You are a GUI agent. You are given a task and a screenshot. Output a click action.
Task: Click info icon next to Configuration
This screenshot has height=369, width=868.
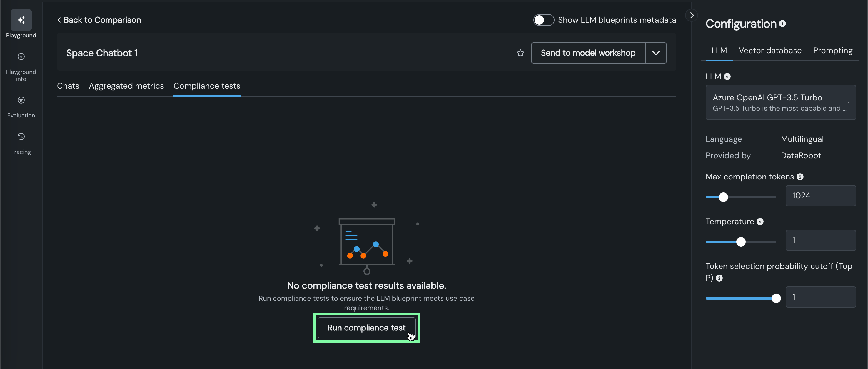tap(782, 24)
